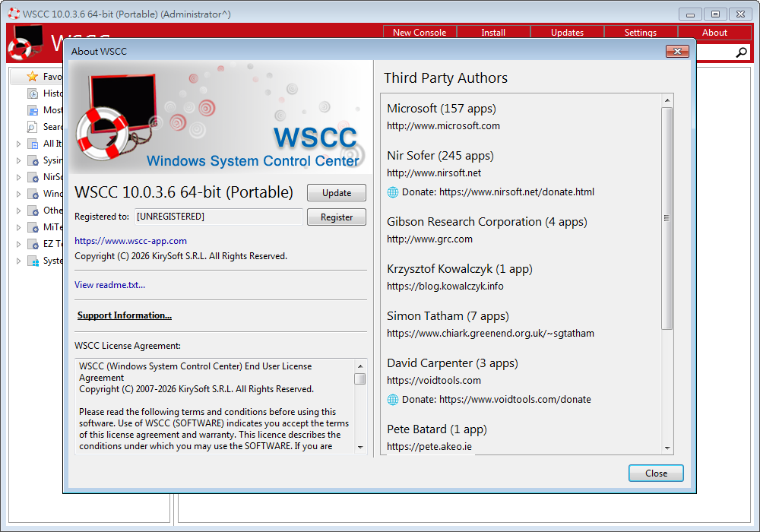Open the Sysinternals category icon
The image size is (760, 532).
point(32,160)
